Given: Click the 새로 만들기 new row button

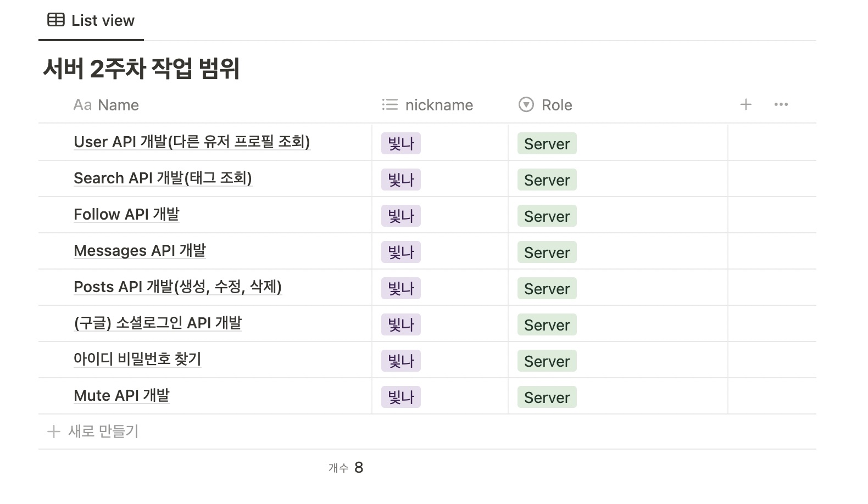Looking at the screenshot, I should [92, 432].
